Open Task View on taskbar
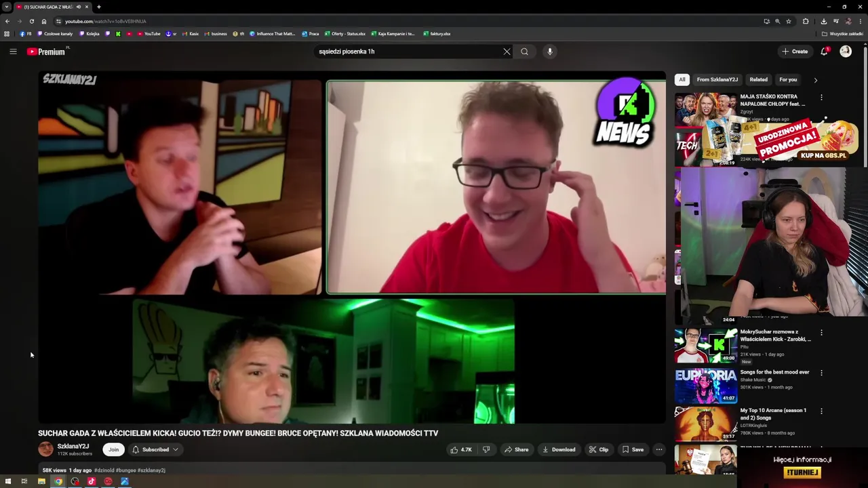Image resolution: width=868 pixels, height=488 pixels. 24,481
